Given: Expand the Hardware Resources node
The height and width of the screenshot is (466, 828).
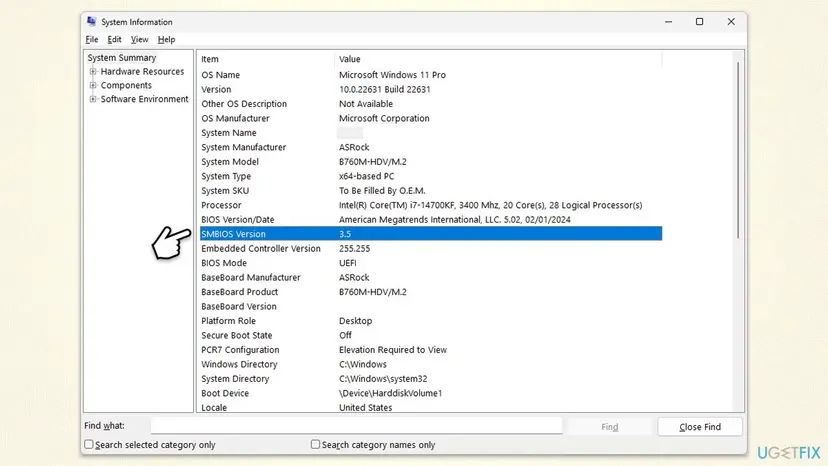Looking at the screenshot, I should (93, 71).
